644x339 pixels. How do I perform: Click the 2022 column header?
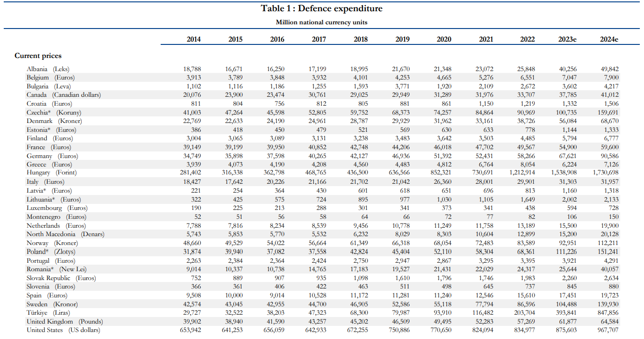[x=528, y=39]
